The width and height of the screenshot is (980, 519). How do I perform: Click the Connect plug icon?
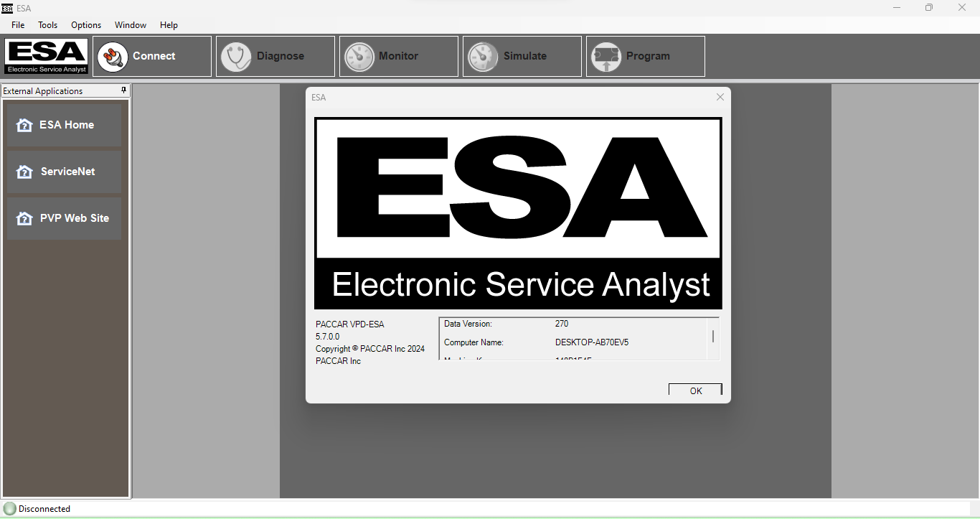click(112, 57)
